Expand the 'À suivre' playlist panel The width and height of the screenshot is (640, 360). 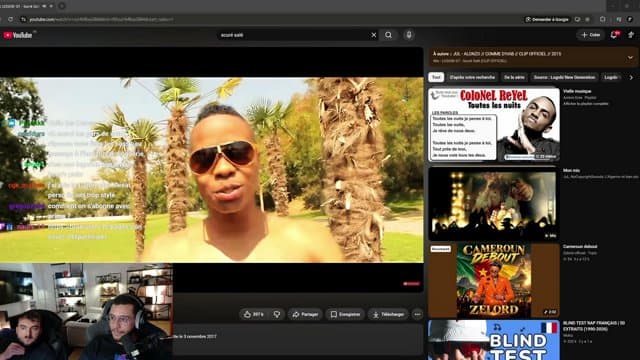[x=630, y=58]
